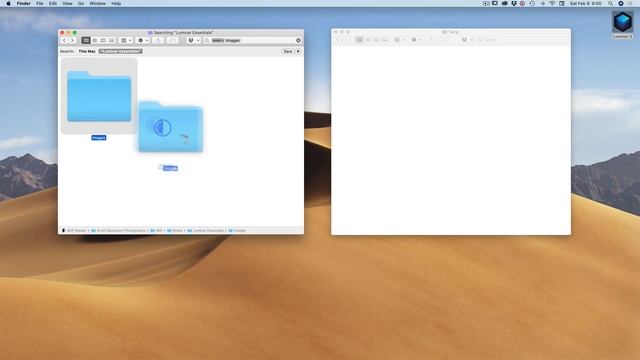Open the Go menu
This screenshot has width=640, height=360.
pyautogui.click(x=81, y=3)
